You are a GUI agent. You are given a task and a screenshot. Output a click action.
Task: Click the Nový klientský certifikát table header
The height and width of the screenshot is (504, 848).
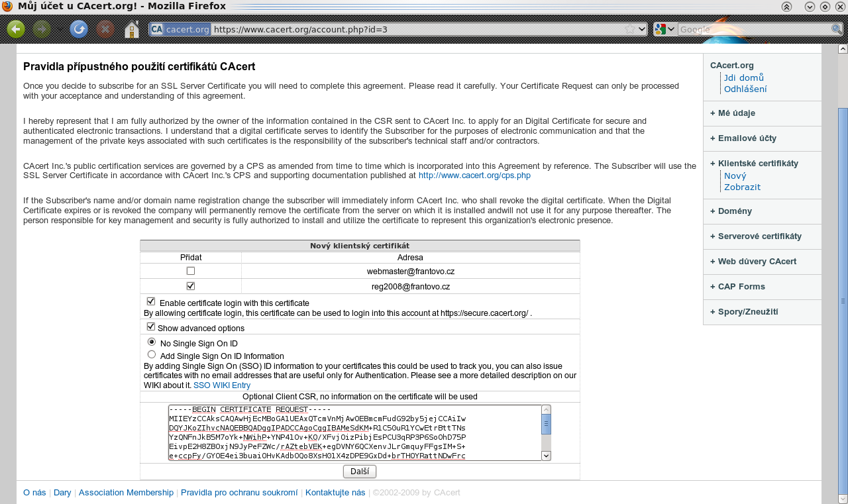[360, 246]
